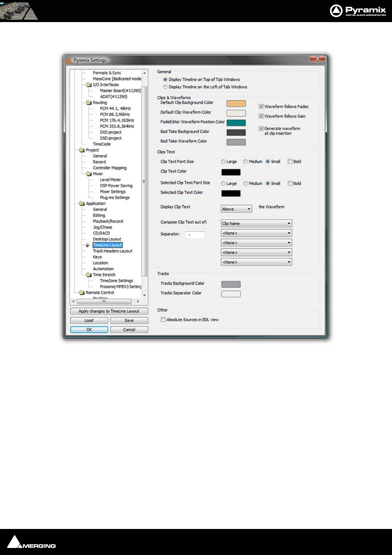Click the Application folder icon

point(82,203)
